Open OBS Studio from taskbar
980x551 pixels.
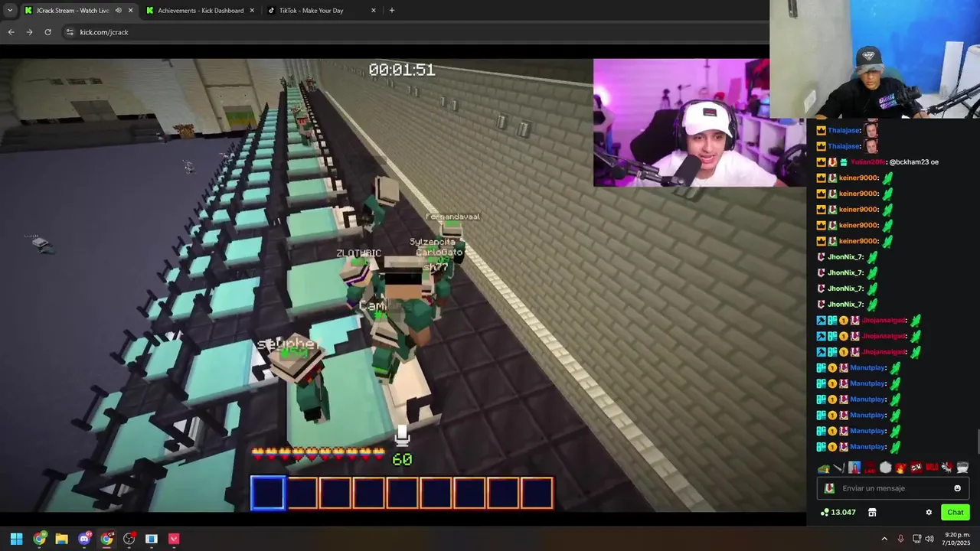click(x=129, y=539)
